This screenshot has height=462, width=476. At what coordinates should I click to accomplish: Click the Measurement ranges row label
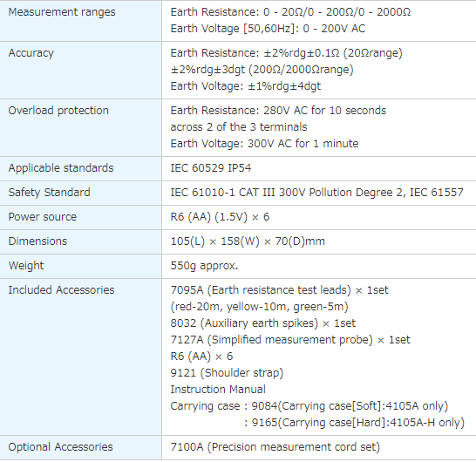[x=62, y=12]
